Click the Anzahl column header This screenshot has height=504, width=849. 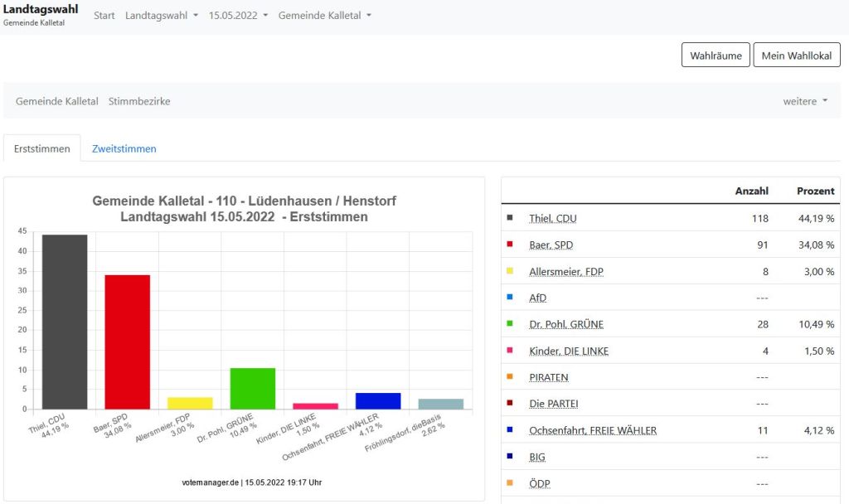pyautogui.click(x=751, y=191)
